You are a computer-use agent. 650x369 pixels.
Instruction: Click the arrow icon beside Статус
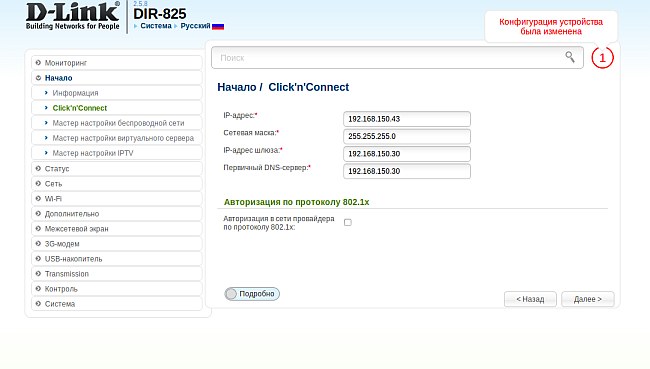click(x=38, y=168)
